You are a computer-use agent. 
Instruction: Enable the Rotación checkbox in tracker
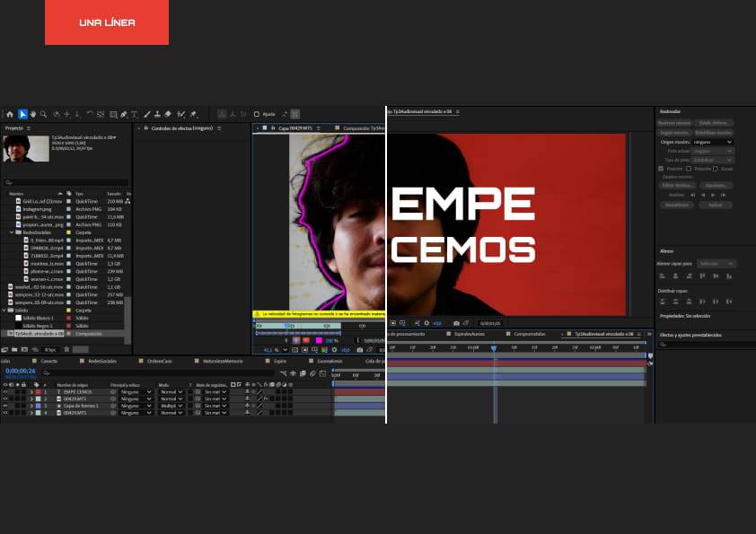[688, 168]
